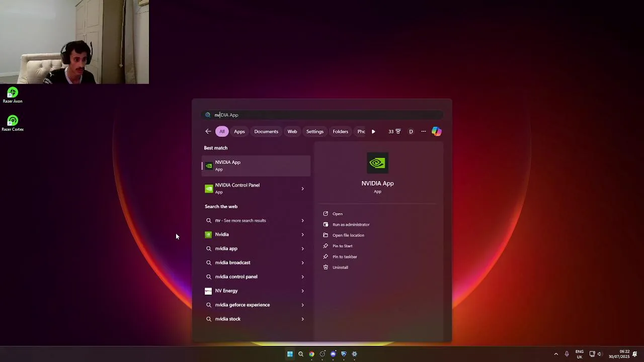Go back with the search back arrow
The height and width of the screenshot is (362, 644).
point(208,131)
